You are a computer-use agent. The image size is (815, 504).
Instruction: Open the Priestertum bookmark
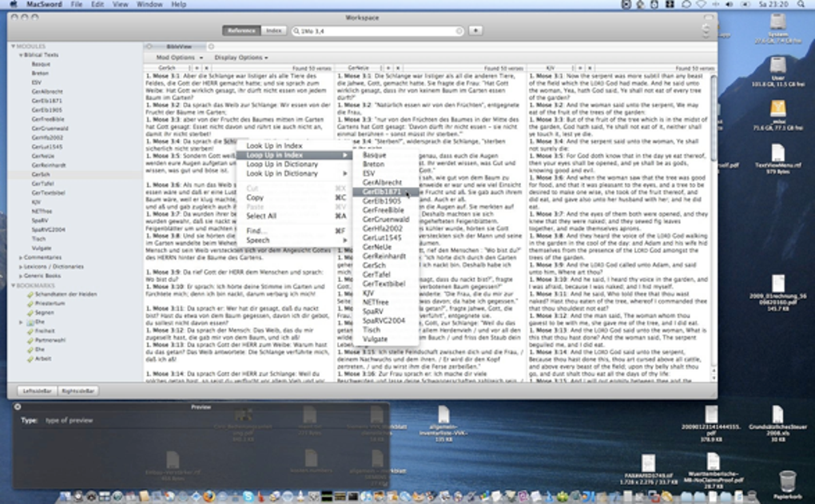click(x=50, y=304)
